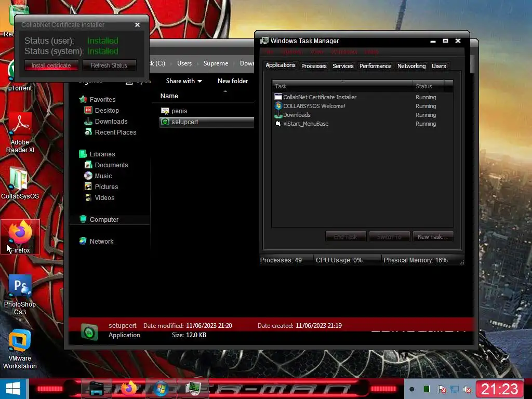Open the Music library
This screenshot has width=532, height=399.
pyautogui.click(x=98, y=176)
